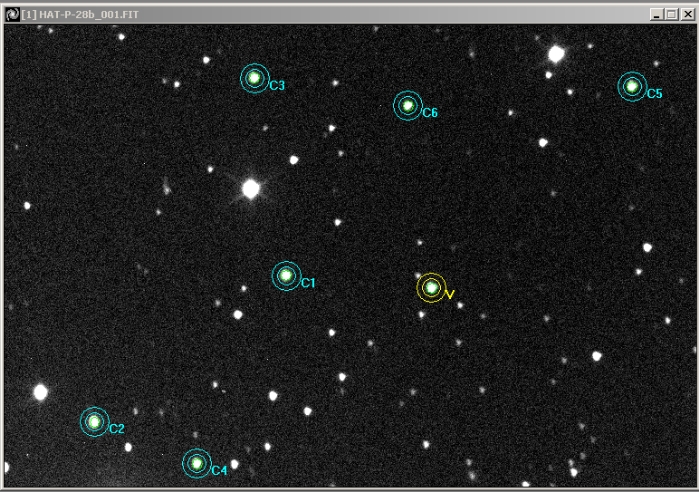The height and width of the screenshot is (492, 699).
Task: Click the cyan C6 label text
Action: tap(430, 113)
